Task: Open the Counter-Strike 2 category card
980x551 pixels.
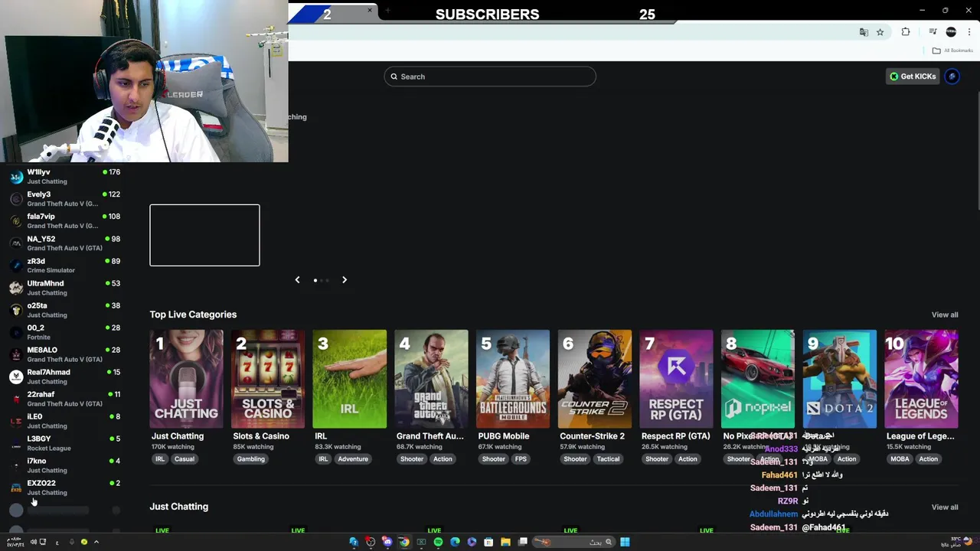Action: [595, 379]
